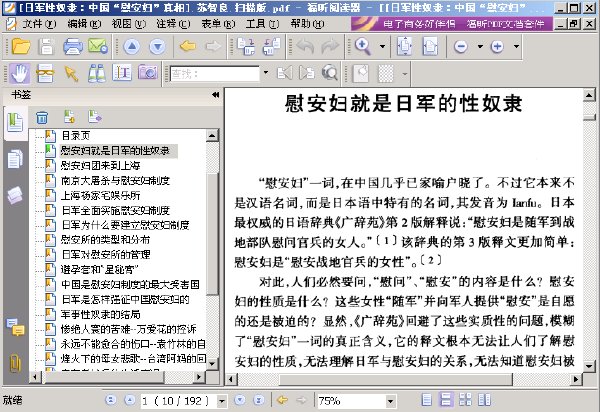Switch to facing pages layout
The image size is (600, 412).
coord(465,400)
